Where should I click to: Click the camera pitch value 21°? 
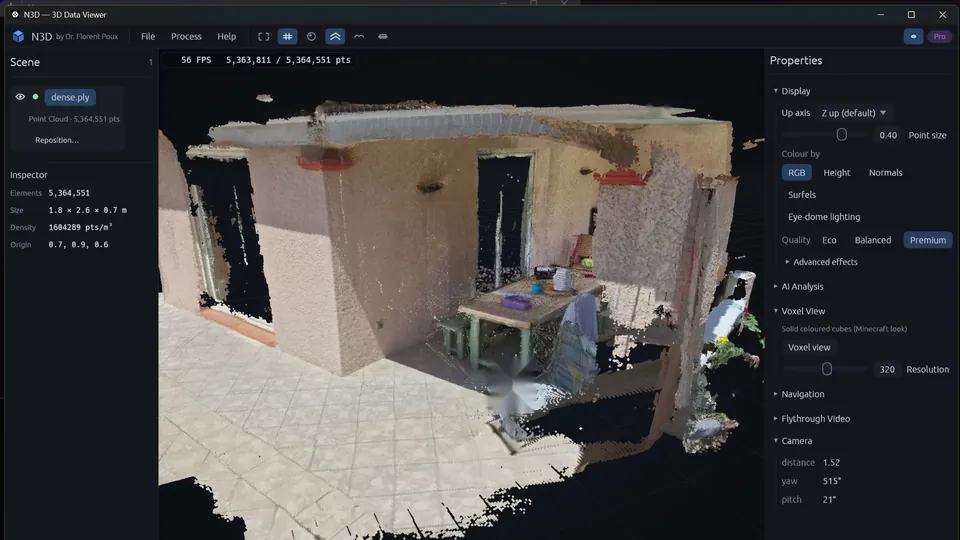tap(829, 500)
